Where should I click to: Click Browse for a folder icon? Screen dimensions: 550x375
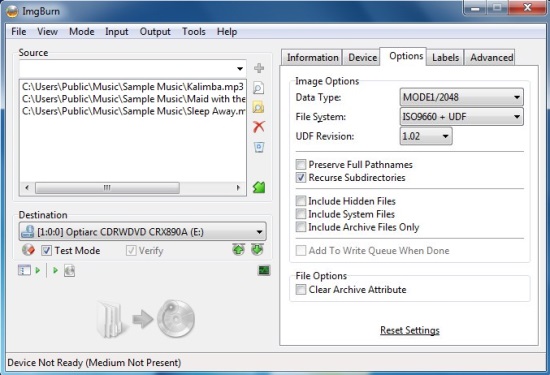259,107
